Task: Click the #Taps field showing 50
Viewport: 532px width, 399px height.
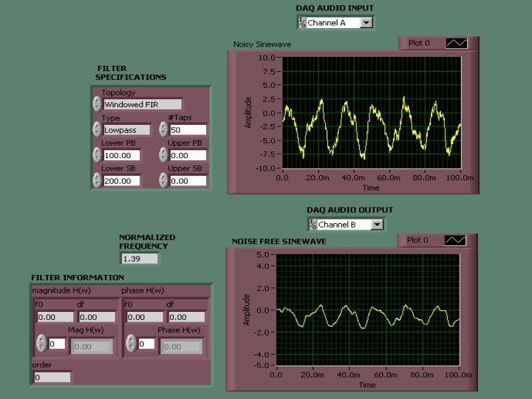Action: point(188,130)
